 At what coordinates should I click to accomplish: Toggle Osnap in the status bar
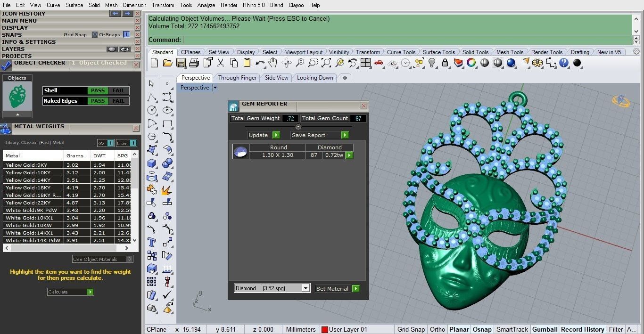(x=482, y=329)
